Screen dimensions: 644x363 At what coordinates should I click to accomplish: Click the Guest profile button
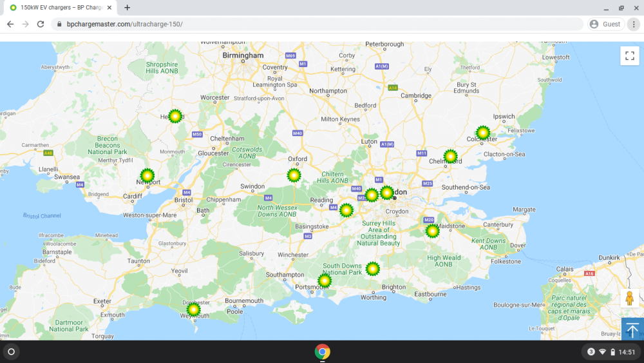pos(606,25)
